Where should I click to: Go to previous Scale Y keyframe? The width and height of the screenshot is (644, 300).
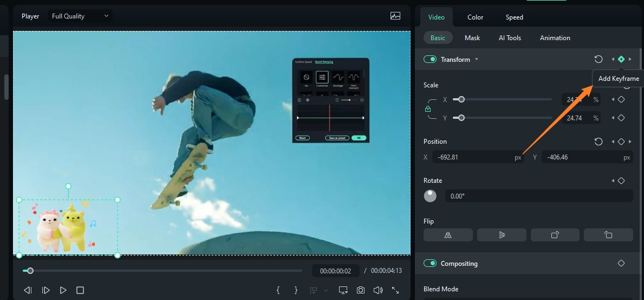613,118
